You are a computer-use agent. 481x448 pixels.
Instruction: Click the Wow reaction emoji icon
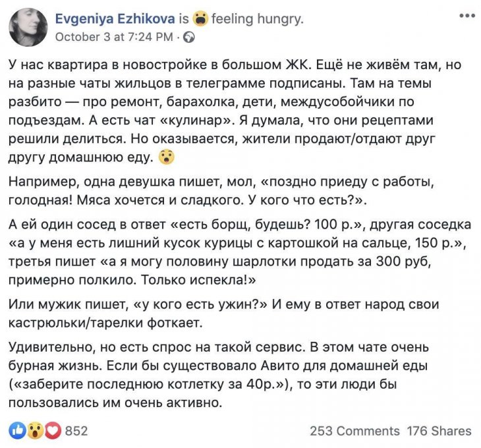pyautogui.click(x=35, y=431)
